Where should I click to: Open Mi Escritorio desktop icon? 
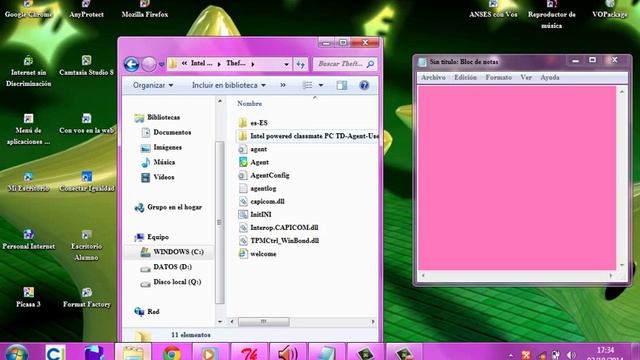click(28, 182)
